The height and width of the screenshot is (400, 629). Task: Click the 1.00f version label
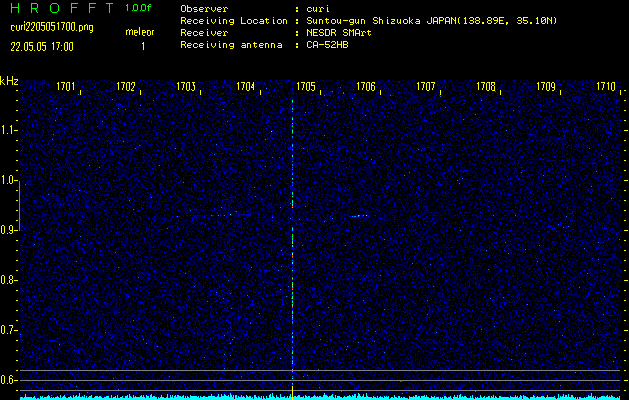tap(139, 8)
